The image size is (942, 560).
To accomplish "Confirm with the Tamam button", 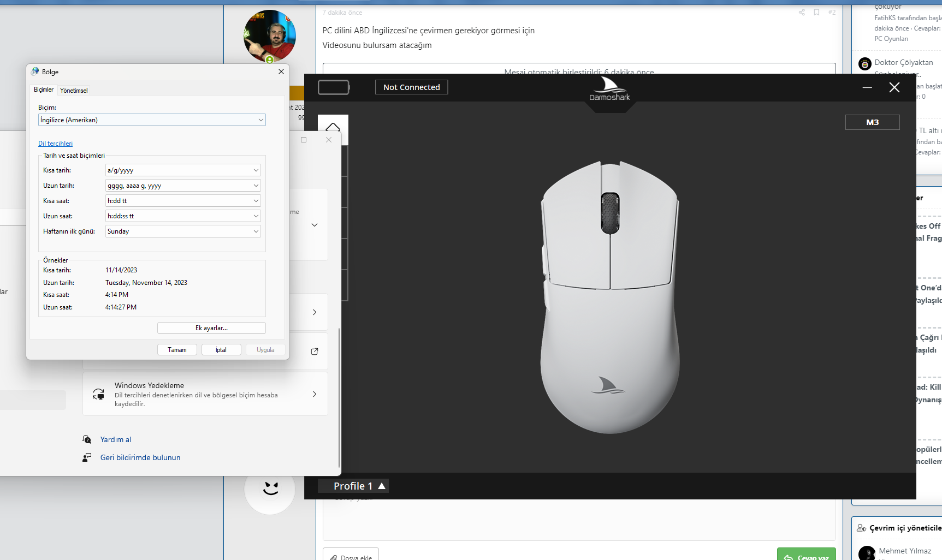I will pyautogui.click(x=177, y=350).
